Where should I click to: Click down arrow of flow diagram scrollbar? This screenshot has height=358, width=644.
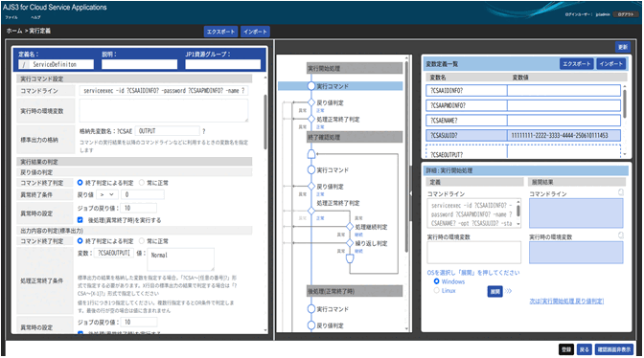tap(406, 328)
